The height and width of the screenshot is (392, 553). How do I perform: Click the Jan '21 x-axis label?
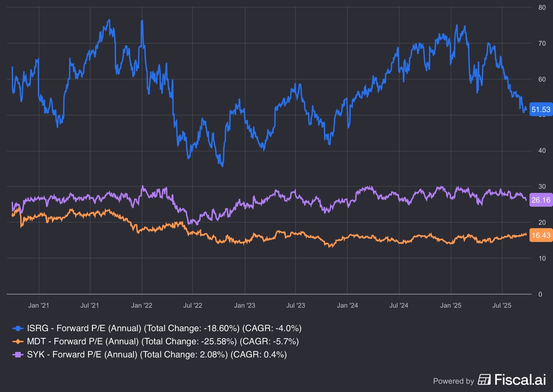(38, 306)
